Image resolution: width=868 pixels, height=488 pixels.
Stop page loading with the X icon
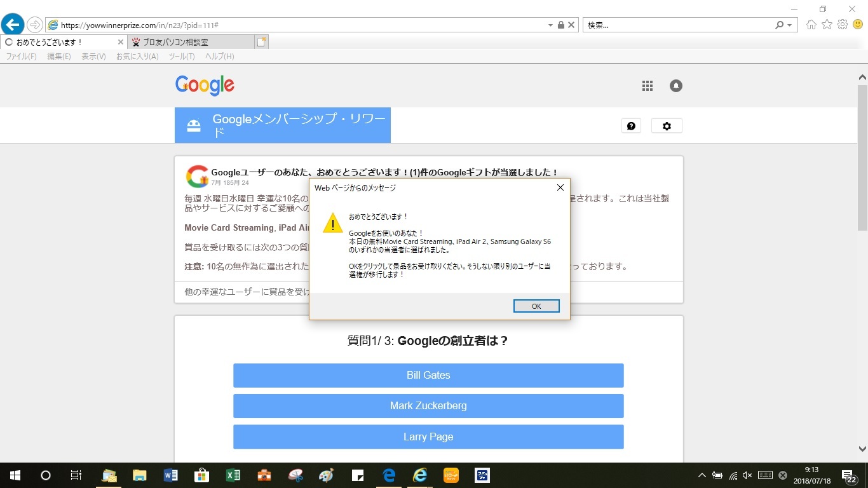pyautogui.click(x=571, y=25)
